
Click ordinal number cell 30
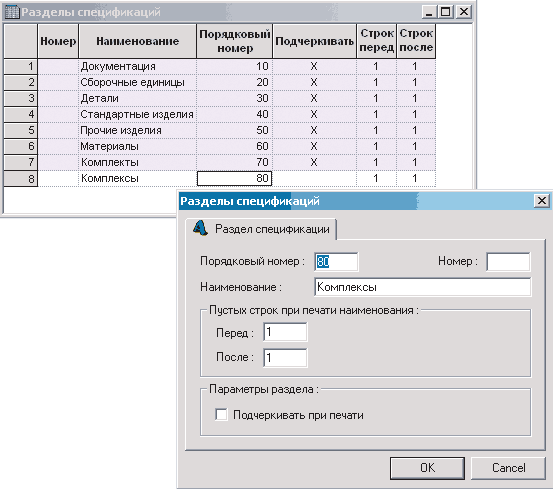235,98
